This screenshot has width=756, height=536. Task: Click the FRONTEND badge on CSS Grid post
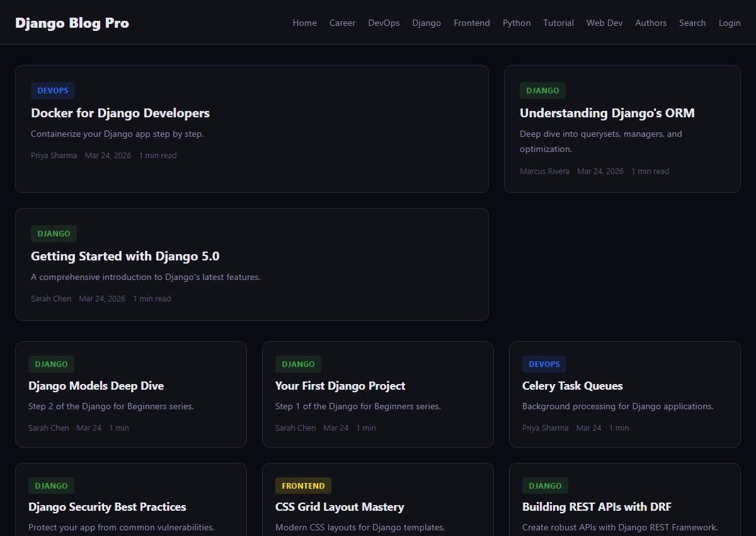click(303, 486)
